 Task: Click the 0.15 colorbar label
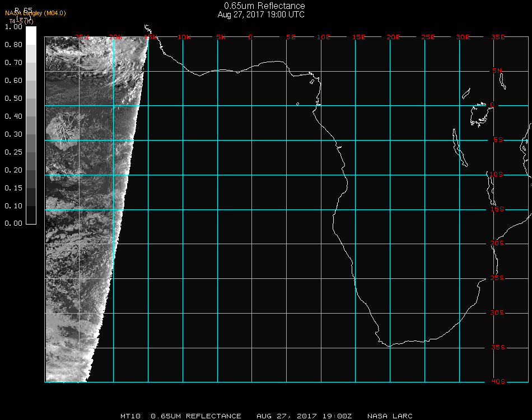tap(13, 188)
